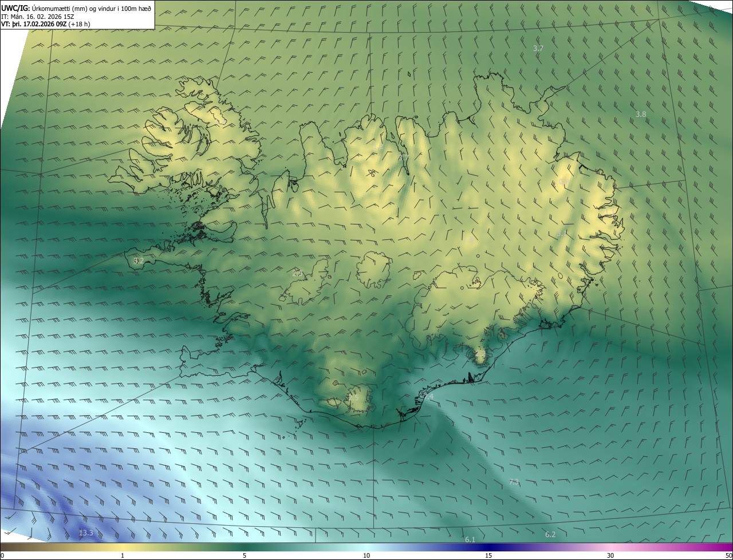The image size is (733, 560).
Task: Click the 0.8 value label on the map
Action: click(564, 182)
